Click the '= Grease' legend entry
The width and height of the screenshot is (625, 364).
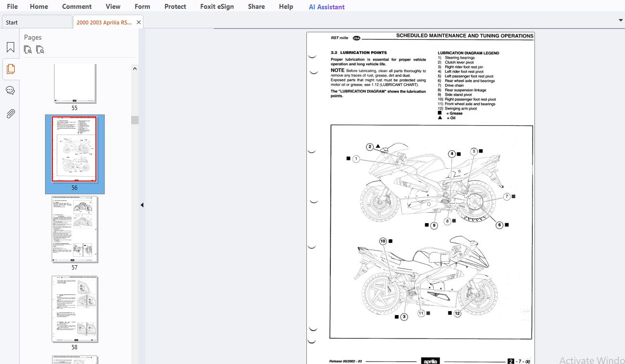454,113
